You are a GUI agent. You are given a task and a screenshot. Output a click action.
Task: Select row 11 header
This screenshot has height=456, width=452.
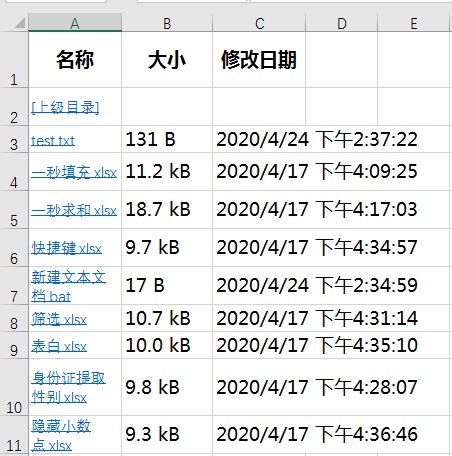[x=14, y=434]
